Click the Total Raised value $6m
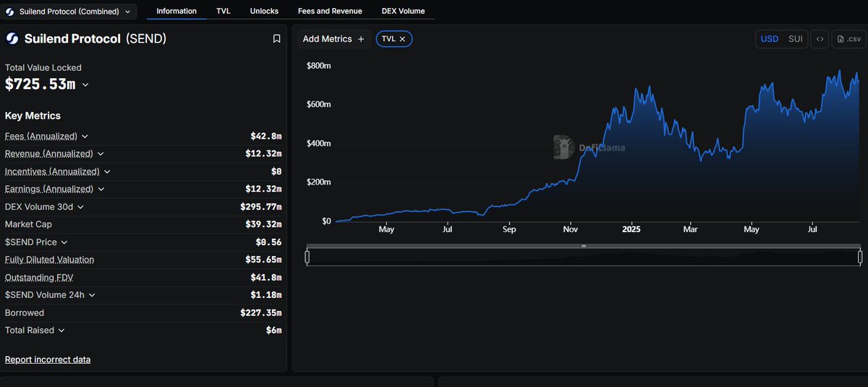This screenshot has height=387, width=868. click(x=273, y=331)
